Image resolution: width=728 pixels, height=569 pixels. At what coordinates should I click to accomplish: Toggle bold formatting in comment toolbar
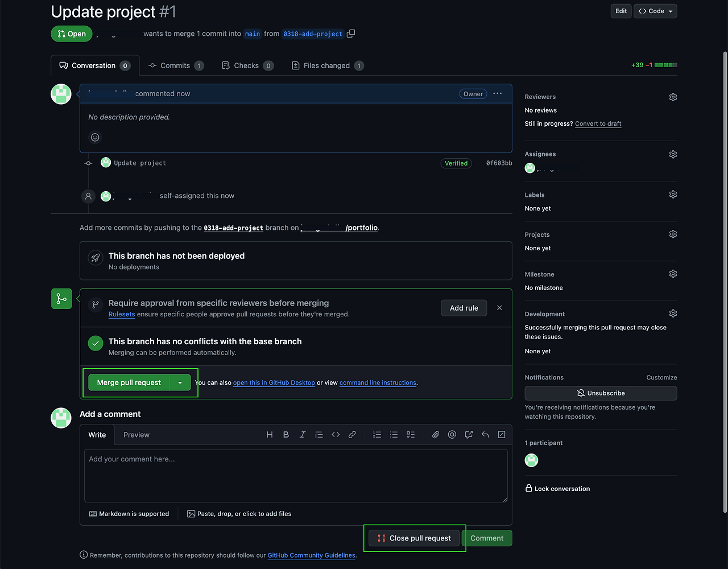click(286, 434)
